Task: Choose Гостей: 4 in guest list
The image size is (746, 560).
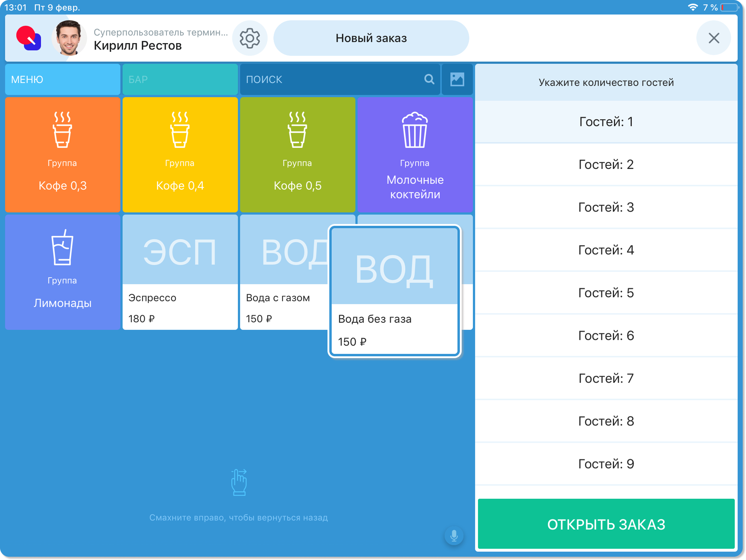Action: 606,250
